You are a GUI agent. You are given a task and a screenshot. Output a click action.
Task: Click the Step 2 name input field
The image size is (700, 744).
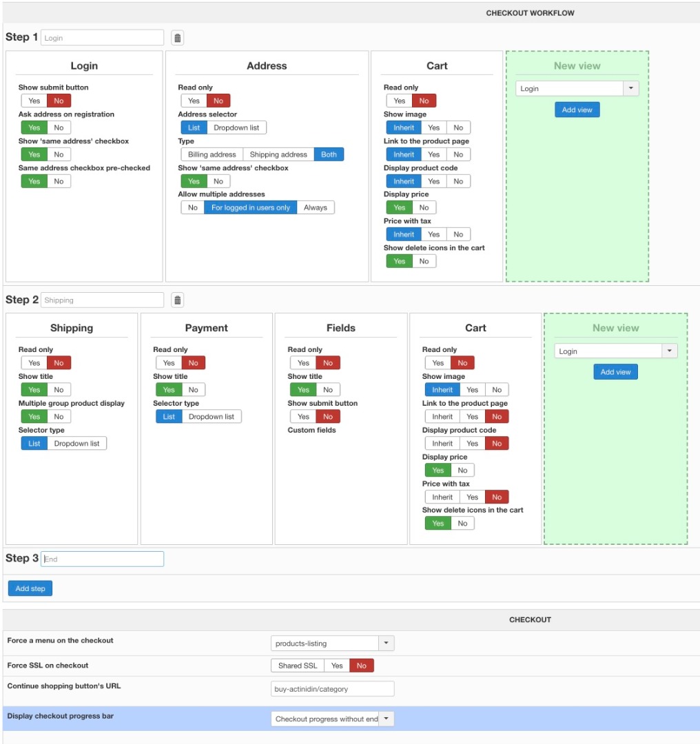(x=102, y=300)
